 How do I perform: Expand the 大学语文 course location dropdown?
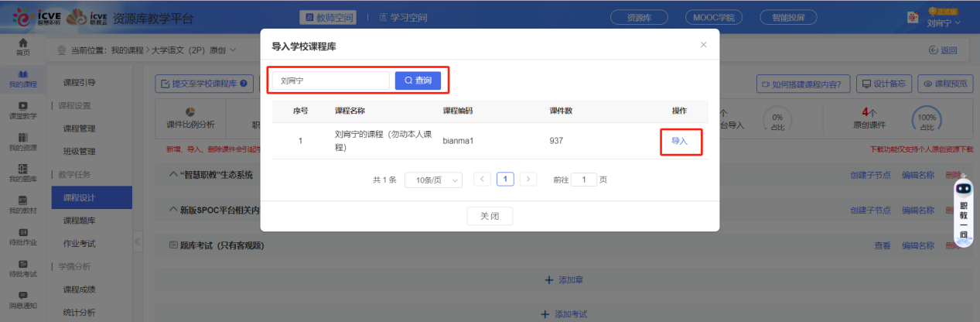pyautogui.click(x=232, y=50)
